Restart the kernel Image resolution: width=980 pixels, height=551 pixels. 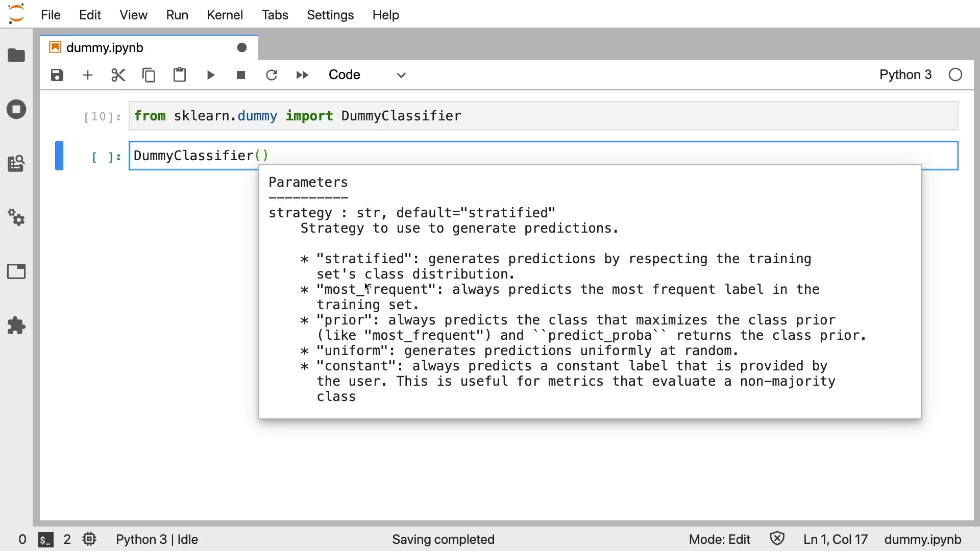[x=272, y=76]
